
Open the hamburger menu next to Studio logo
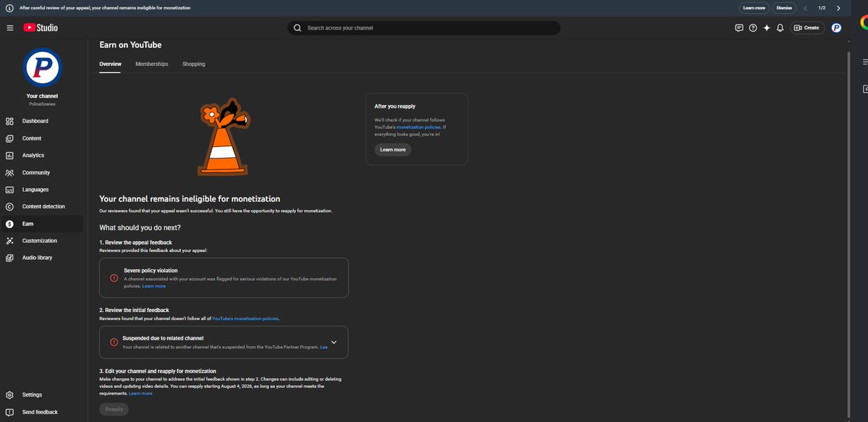pos(10,28)
